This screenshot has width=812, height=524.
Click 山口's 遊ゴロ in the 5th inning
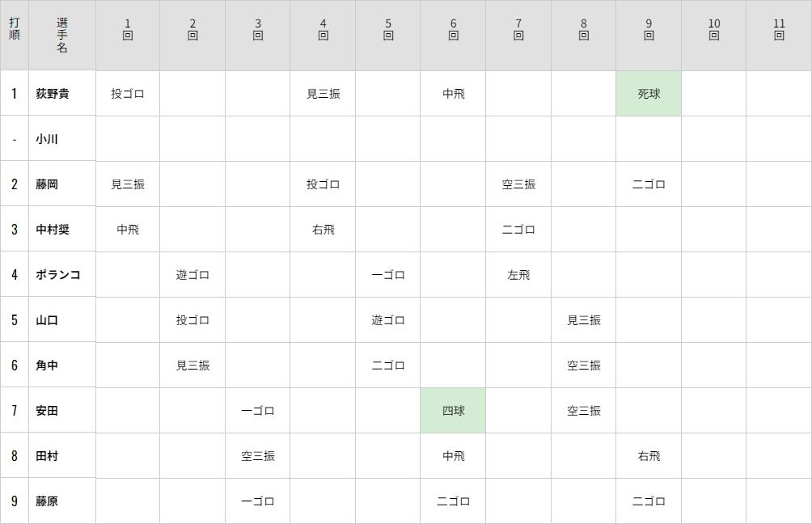[388, 320]
